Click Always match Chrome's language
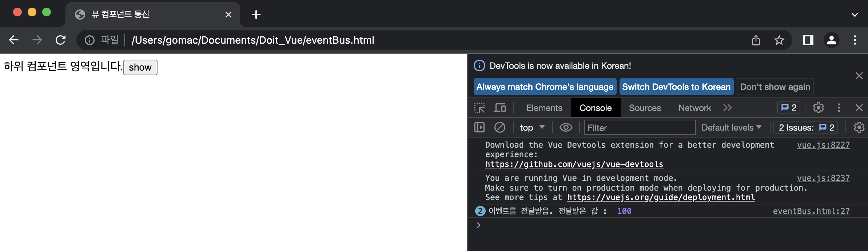 [545, 87]
